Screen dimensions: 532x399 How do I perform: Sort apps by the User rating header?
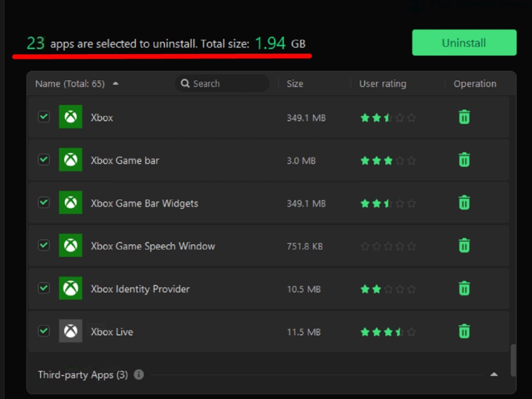[383, 84]
